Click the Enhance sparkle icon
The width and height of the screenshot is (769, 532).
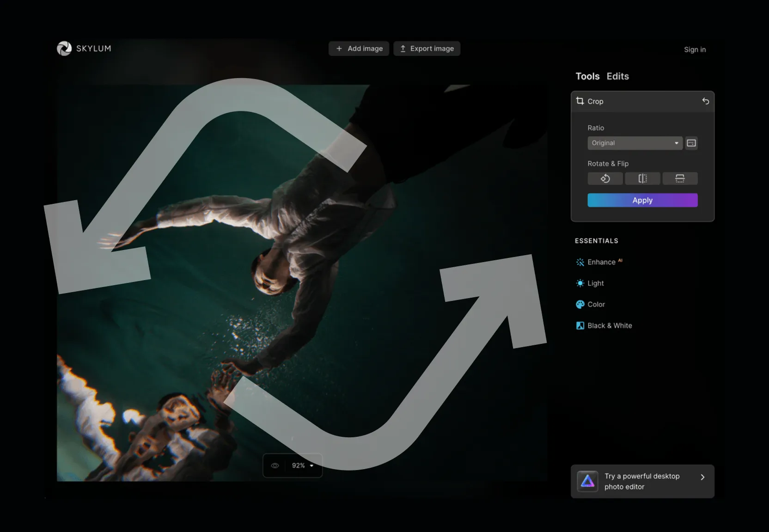[x=580, y=262]
